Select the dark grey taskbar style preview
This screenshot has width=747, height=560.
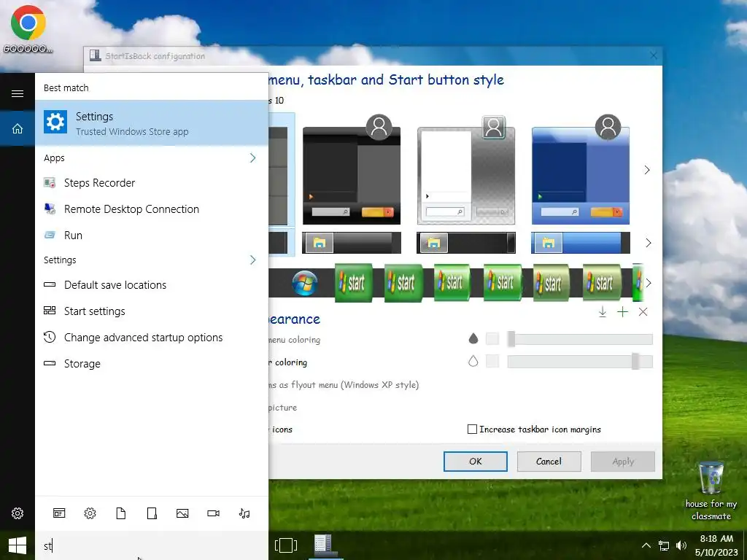352,243
